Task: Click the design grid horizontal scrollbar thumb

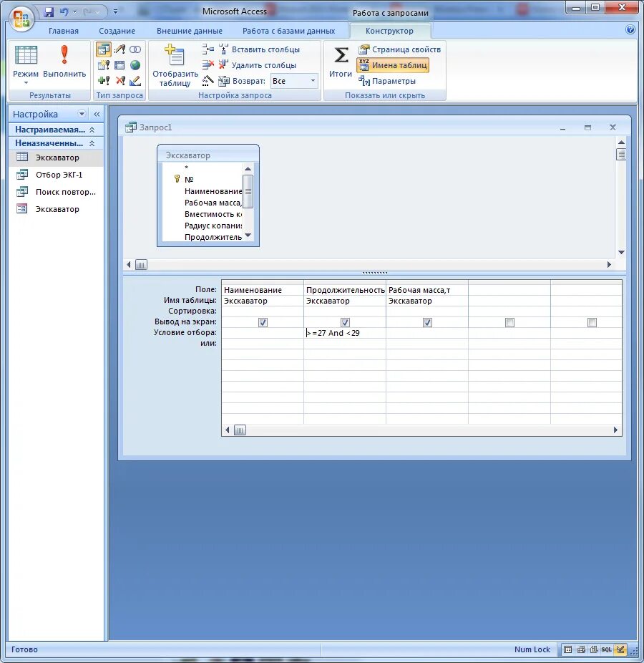Action: coord(240,430)
